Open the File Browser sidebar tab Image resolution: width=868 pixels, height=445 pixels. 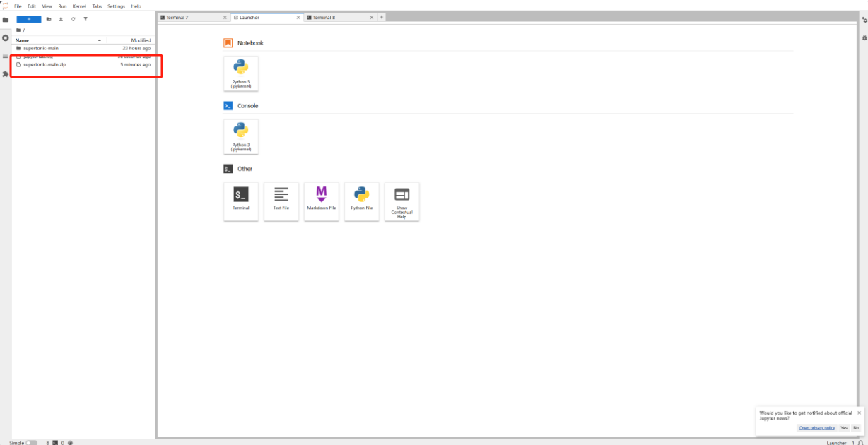coord(5,20)
